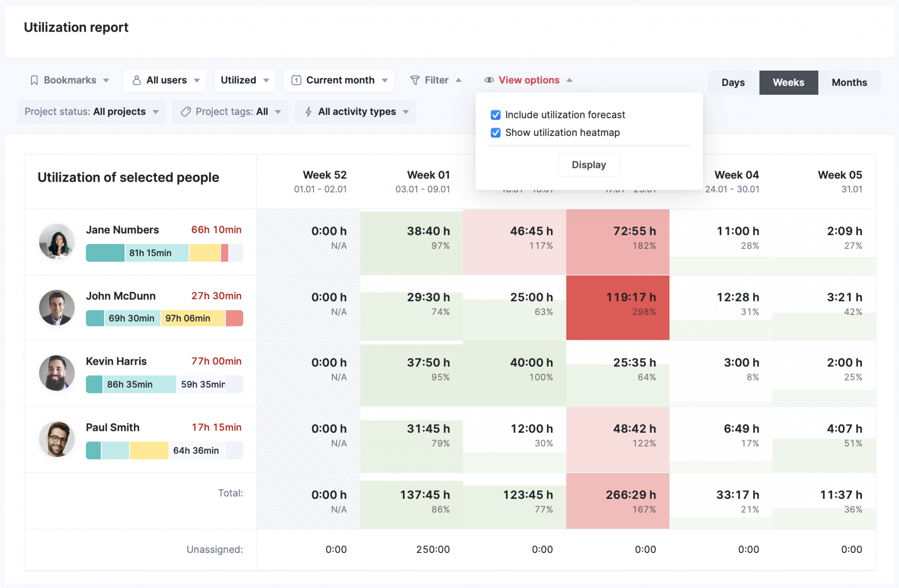899x588 pixels.
Task: Disable the Include utilization forecast checkbox
Action: [x=495, y=115]
